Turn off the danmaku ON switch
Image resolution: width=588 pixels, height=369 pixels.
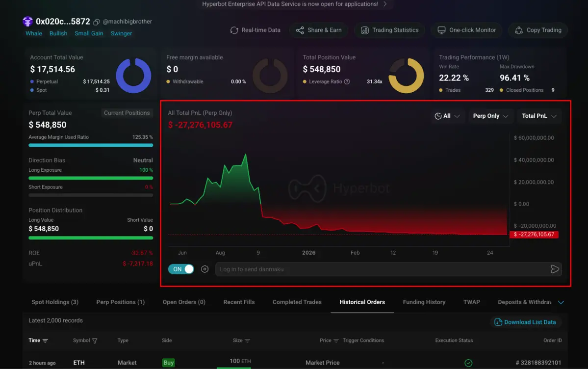pos(181,269)
